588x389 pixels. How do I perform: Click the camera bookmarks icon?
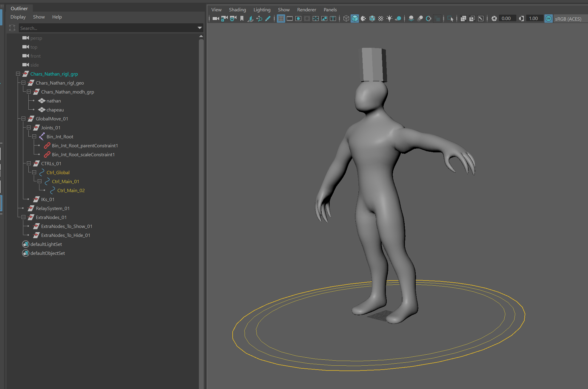(x=242, y=19)
